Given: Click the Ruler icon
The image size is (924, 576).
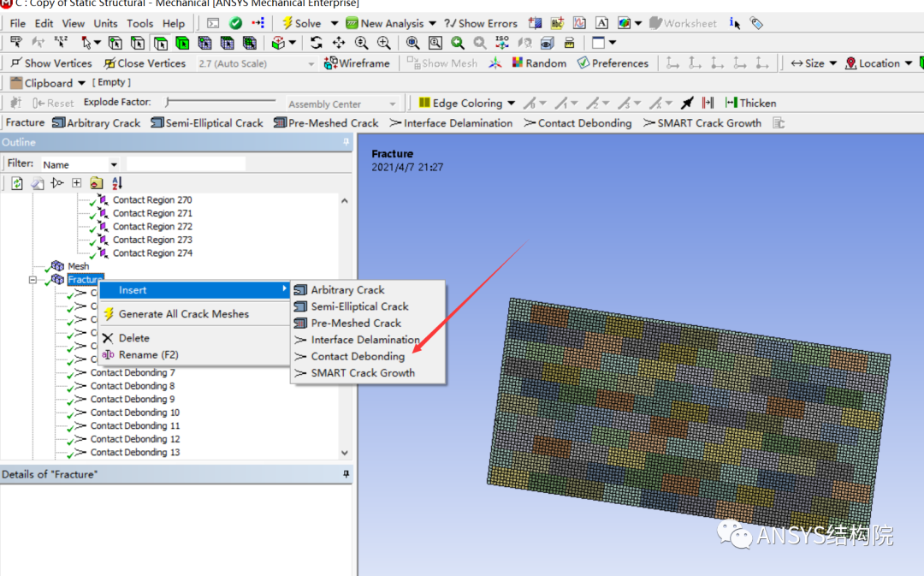Looking at the screenshot, I should (x=569, y=43).
